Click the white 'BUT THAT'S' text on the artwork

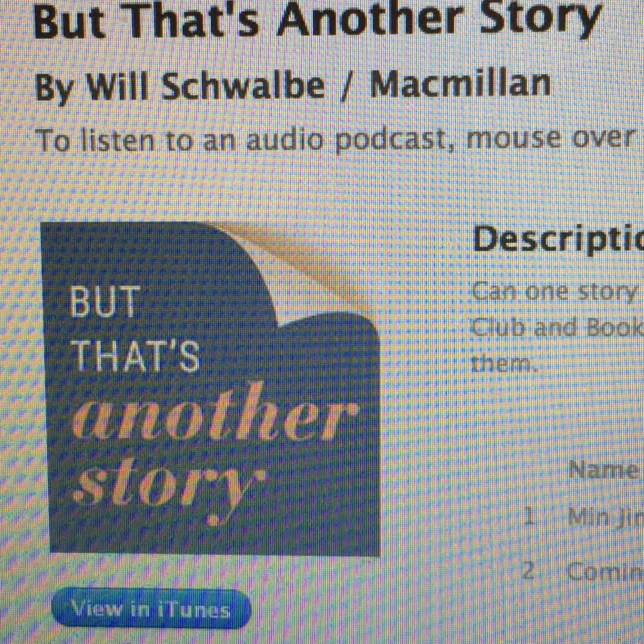(135, 329)
